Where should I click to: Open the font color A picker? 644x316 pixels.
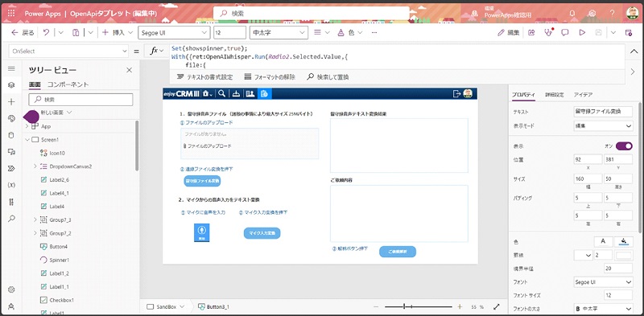tap(603, 242)
